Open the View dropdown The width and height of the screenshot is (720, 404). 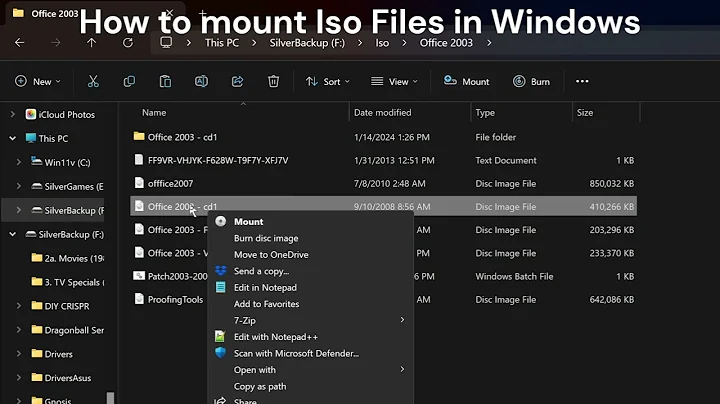(394, 82)
